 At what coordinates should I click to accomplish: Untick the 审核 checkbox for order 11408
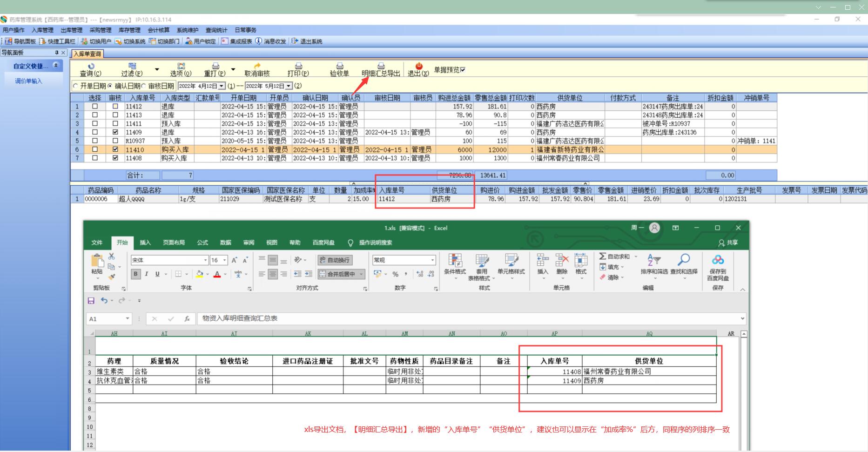(x=115, y=158)
